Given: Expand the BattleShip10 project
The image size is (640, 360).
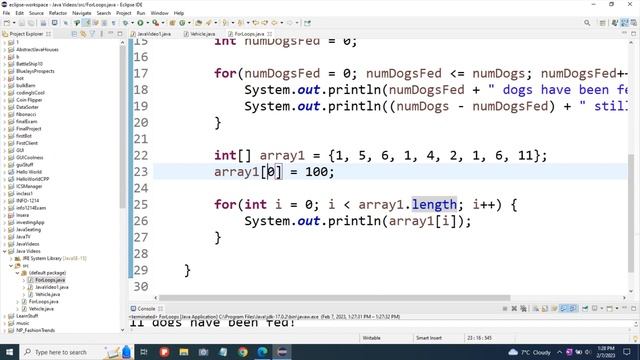Looking at the screenshot, I should 5,64.
